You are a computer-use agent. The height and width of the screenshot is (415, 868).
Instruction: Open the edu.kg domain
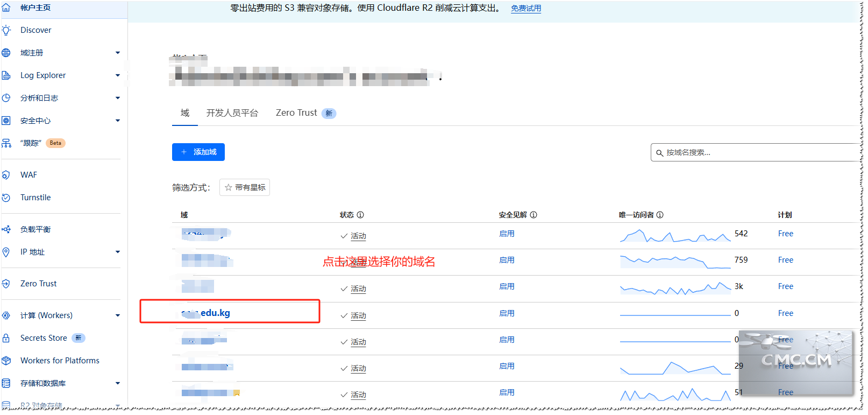pyautogui.click(x=206, y=313)
